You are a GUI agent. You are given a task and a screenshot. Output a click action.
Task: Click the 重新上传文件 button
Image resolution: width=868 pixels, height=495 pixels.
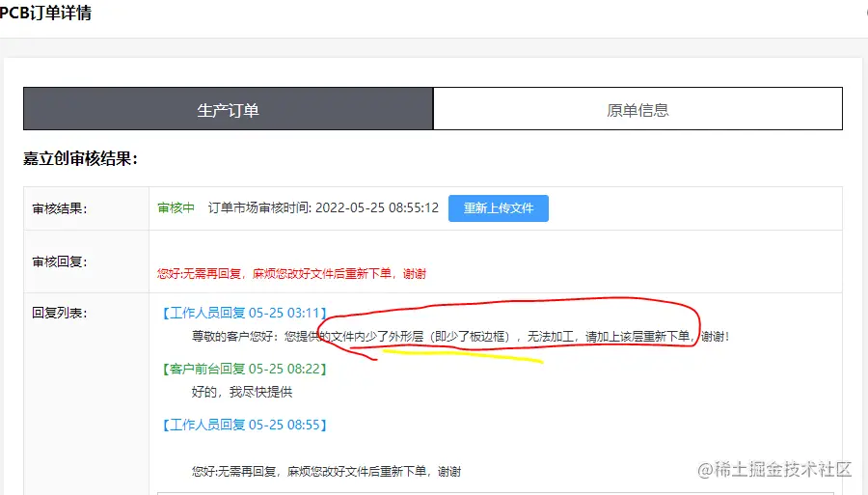[x=499, y=208]
